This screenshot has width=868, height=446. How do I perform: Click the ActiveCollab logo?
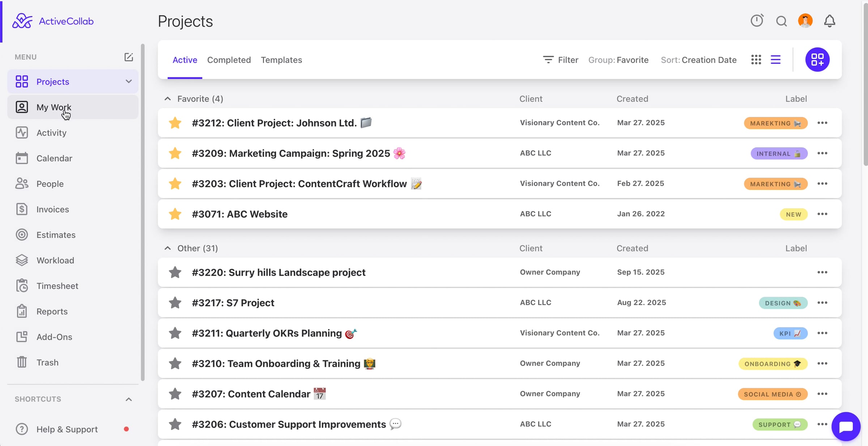53,21
